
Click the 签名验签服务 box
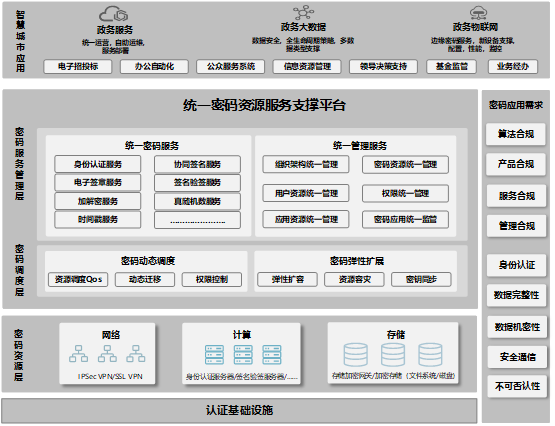pos(197,183)
